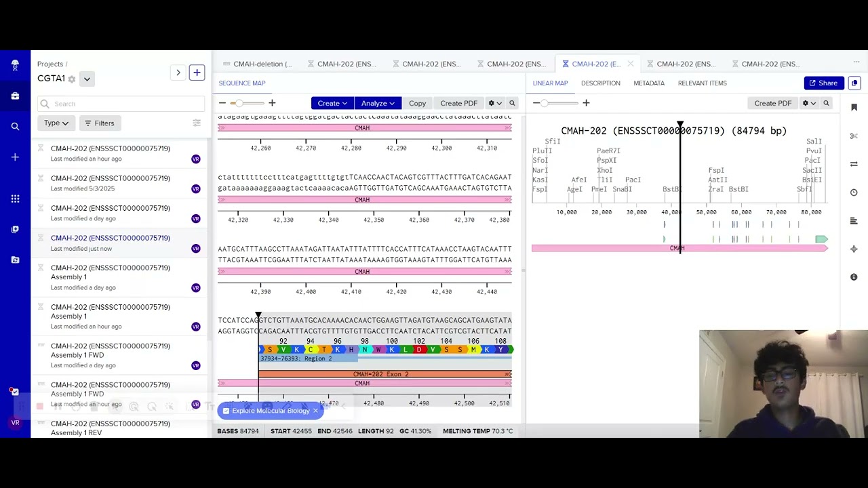Zoom out sequence map with minus icon
The image size is (868, 488).
pos(222,103)
